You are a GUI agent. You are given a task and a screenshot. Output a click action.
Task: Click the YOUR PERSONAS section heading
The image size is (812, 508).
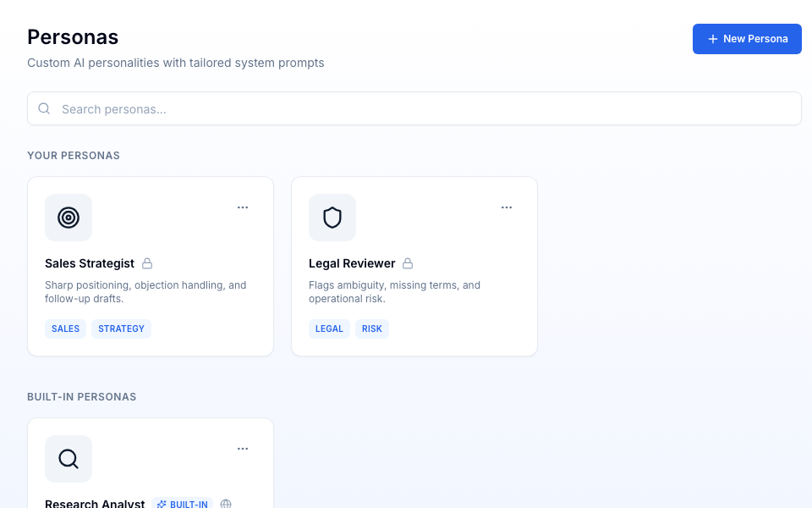tap(74, 156)
